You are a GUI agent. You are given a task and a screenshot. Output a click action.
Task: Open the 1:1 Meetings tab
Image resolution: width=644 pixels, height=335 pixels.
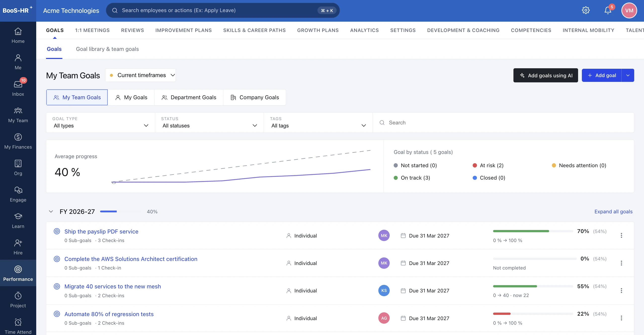coord(92,30)
